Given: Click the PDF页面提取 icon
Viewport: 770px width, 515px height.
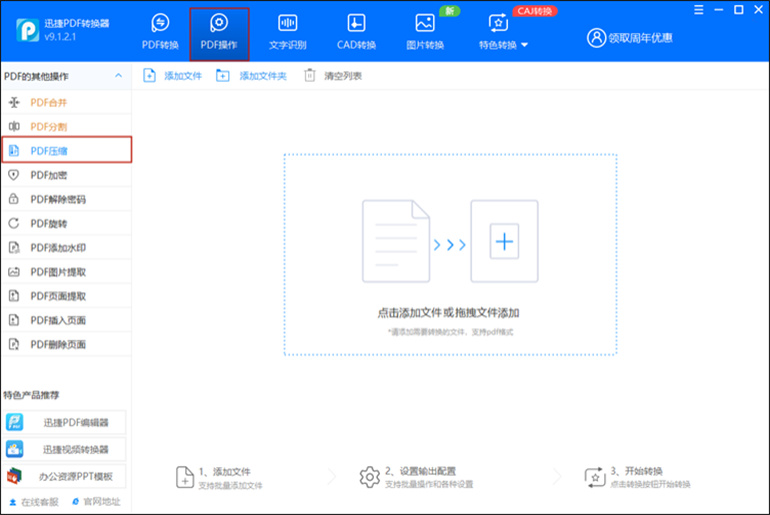Looking at the screenshot, I should point(14,296).
